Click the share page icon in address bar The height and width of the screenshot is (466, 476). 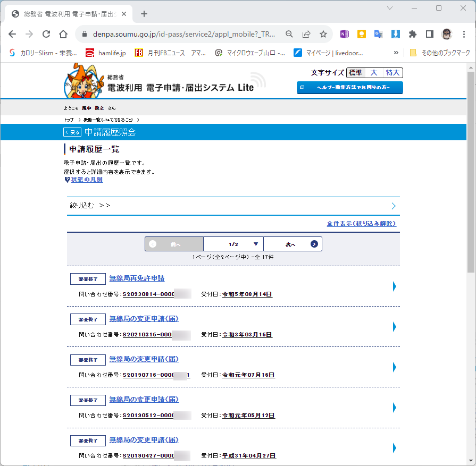coord(306,35)
